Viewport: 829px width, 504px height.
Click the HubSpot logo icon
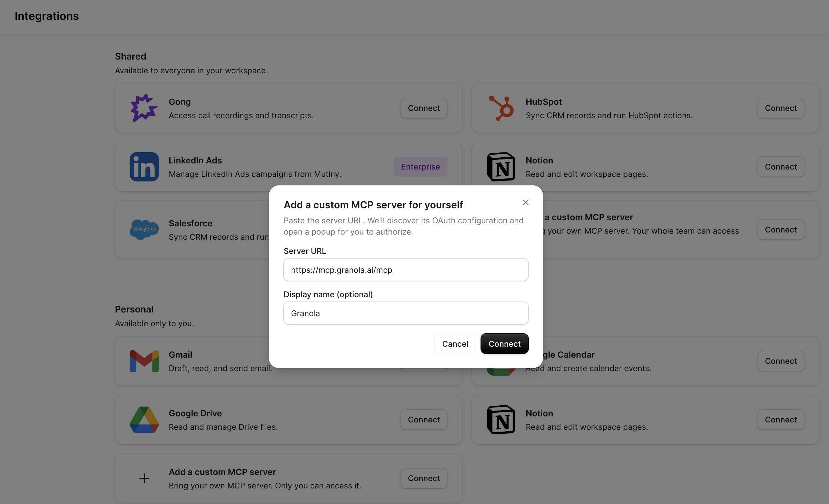(501, 108)
